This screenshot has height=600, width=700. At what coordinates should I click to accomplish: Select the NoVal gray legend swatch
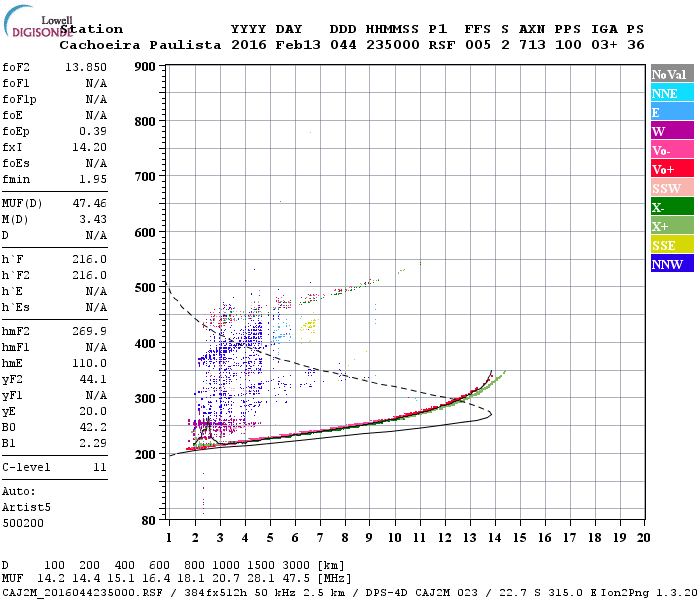672,74
